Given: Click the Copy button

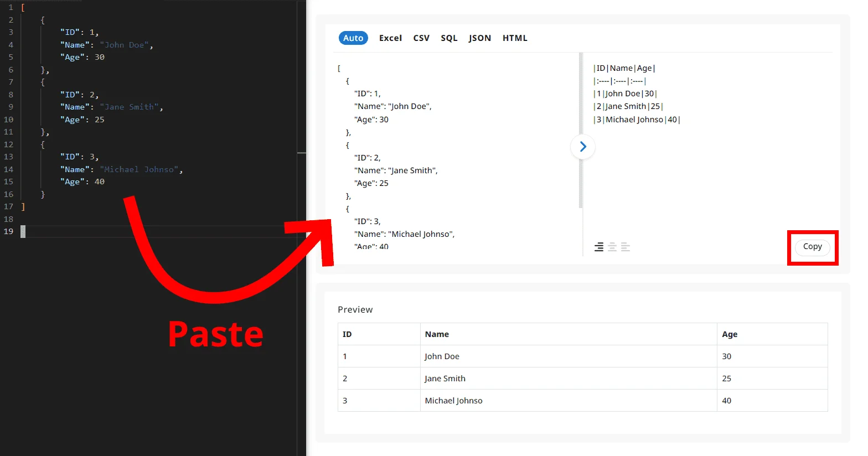Looking at the screenshot, I should (812, 247).
